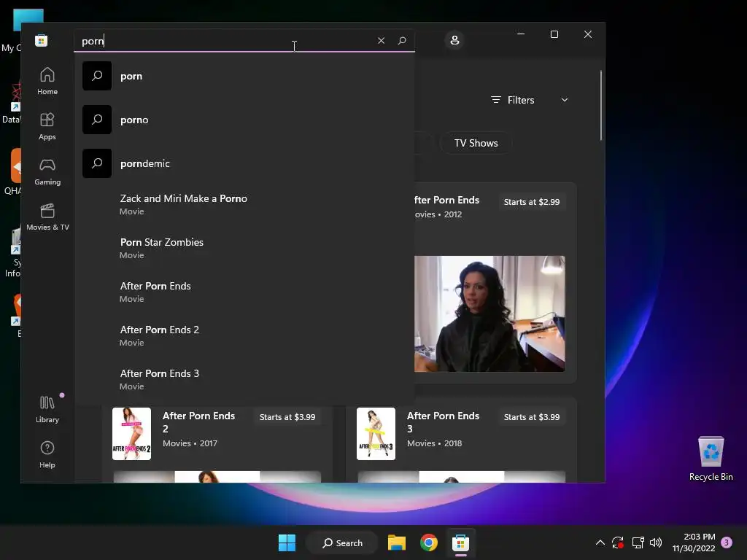
Task: Click 'Starts at $3.99' for After Porn Ends 3
Action: tap(532, 417)
